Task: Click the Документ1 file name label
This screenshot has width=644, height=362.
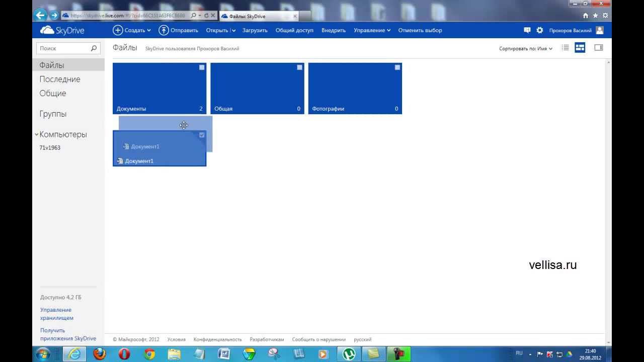Action: pyautogui.click(x=139, y=161)
